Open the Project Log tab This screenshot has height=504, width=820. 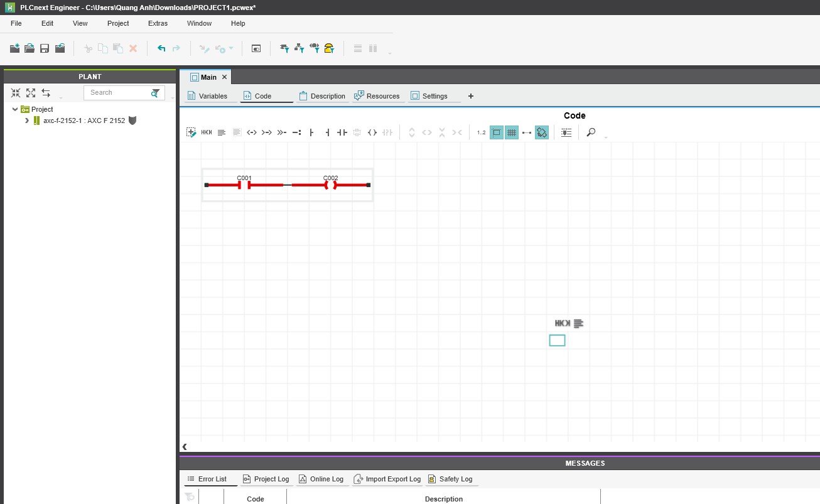(x=265, y=479)
